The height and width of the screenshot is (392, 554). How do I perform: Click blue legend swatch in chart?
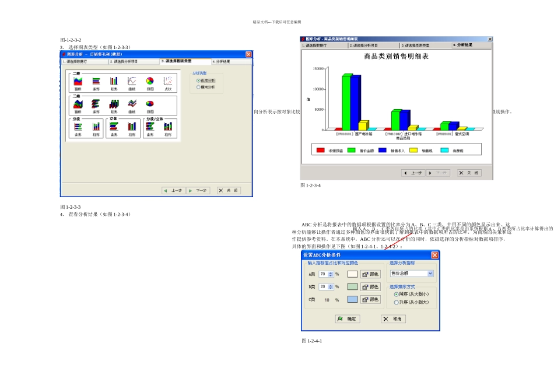pyautogui.click(x=383, y=150)
